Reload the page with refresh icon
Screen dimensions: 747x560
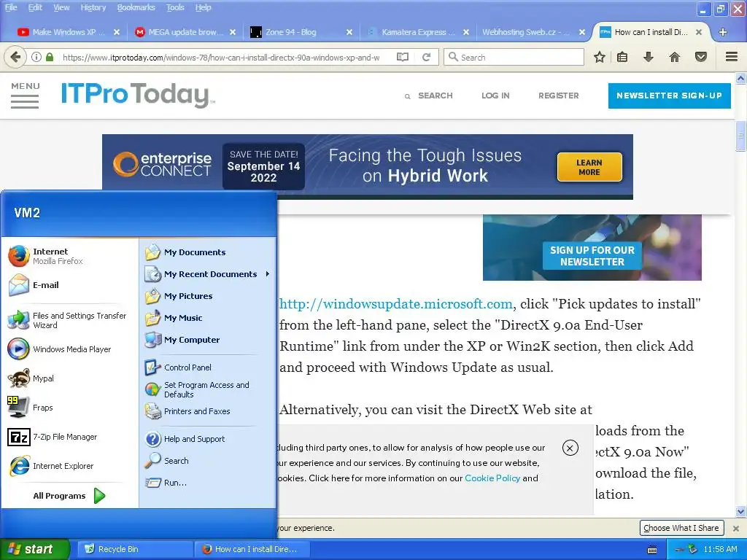(x=426, y=57)
